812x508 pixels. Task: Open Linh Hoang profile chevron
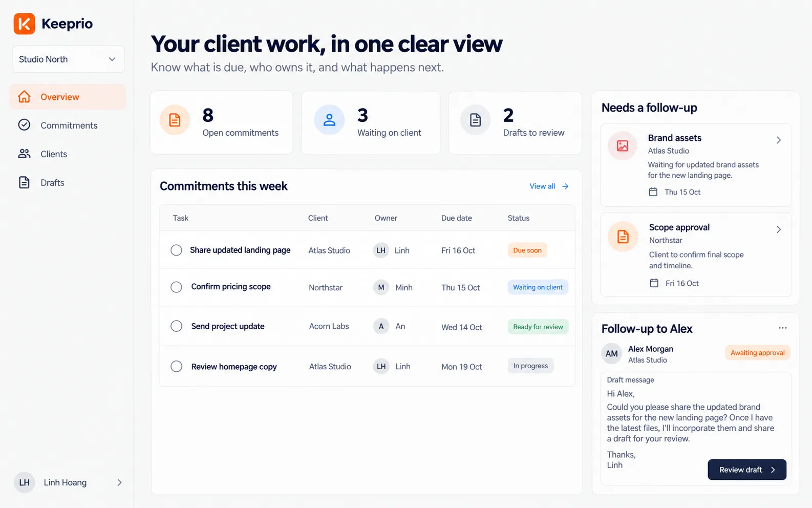tap(119, 482)
